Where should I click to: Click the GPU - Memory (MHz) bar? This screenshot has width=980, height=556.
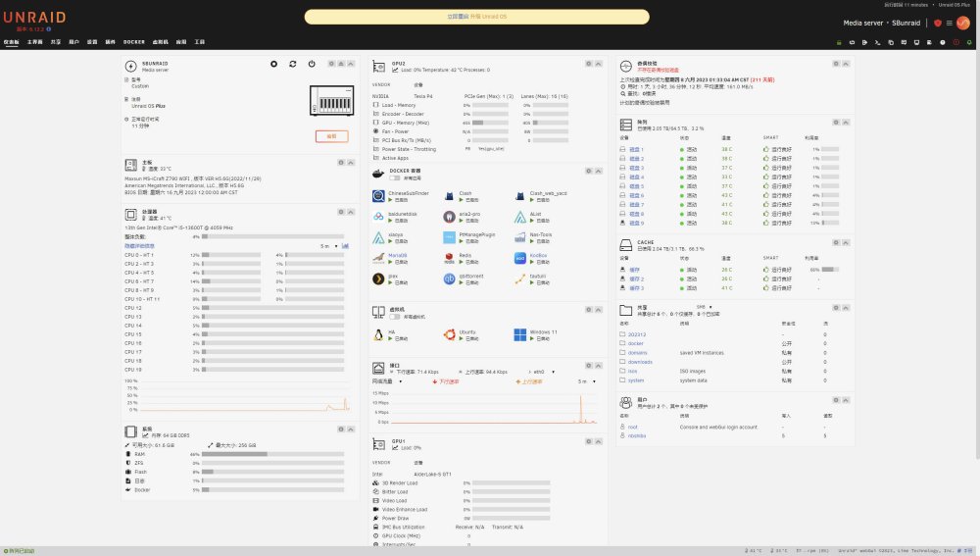tap(490, 123)
